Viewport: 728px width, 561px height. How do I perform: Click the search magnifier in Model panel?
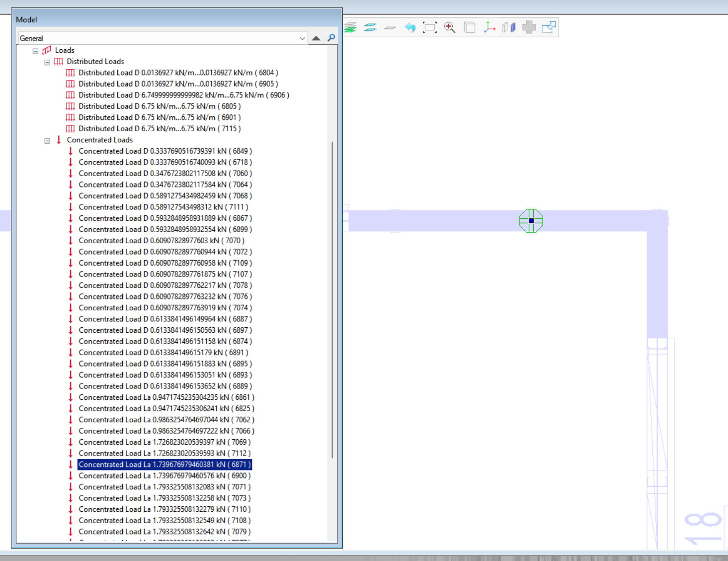click(x=331, y=38)
